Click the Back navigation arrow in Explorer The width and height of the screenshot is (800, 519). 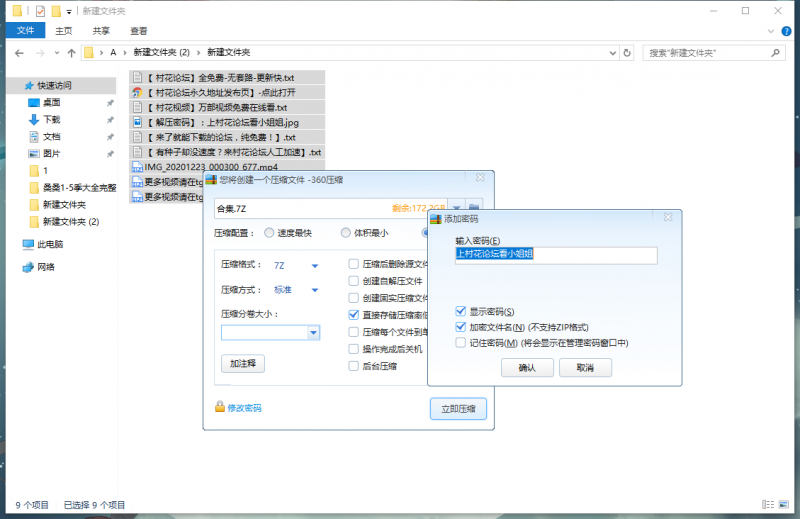(x=19, y=53)
